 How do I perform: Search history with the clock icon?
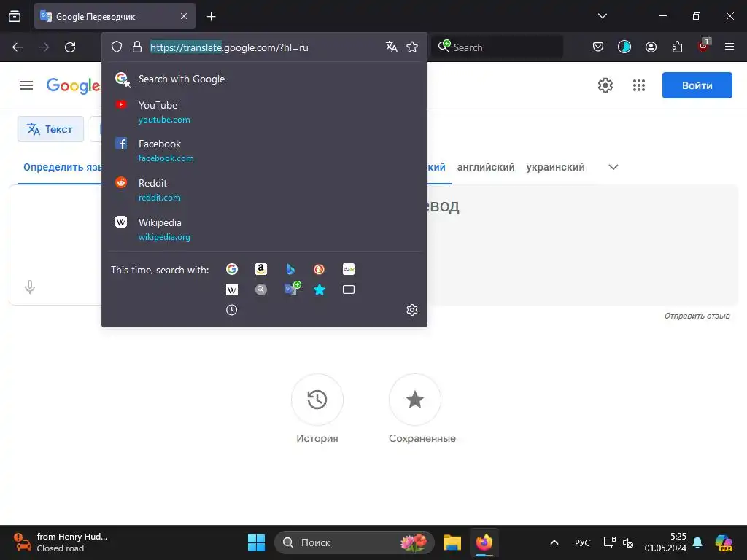click(x=231, y=310)
